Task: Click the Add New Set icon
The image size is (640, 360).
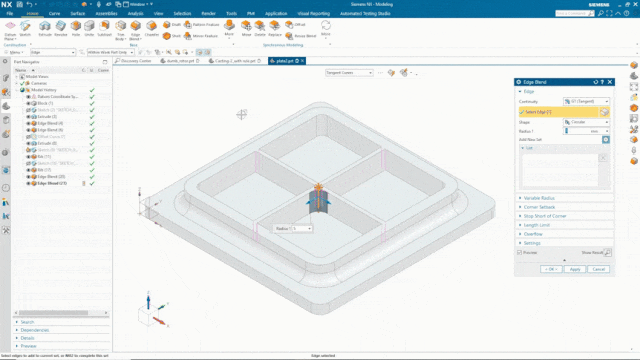Action: click(606, 140)
